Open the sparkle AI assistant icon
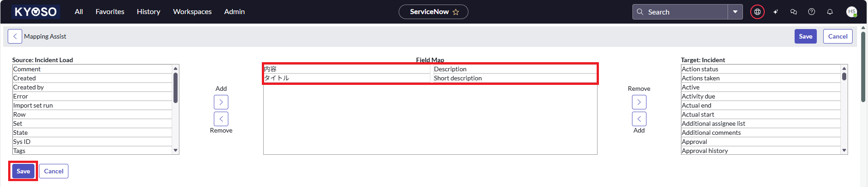 coord(776,12)
